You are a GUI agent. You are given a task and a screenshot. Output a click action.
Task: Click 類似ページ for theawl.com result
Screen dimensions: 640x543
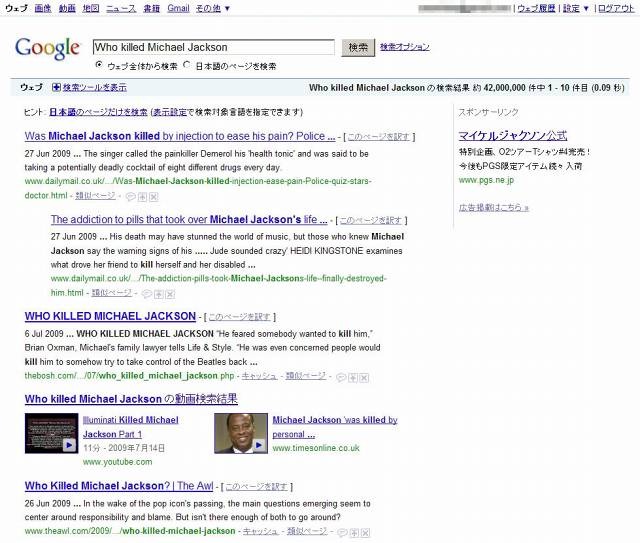(307, 531)
